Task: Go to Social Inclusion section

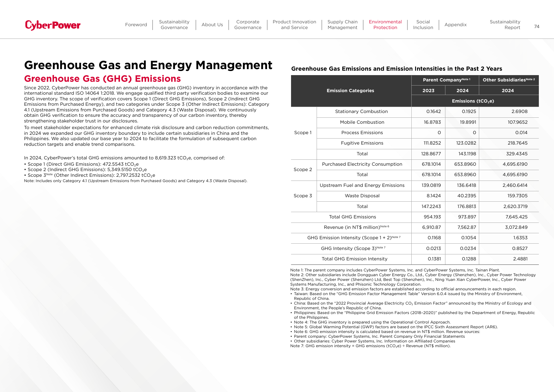Action: [x=423, y=25]
